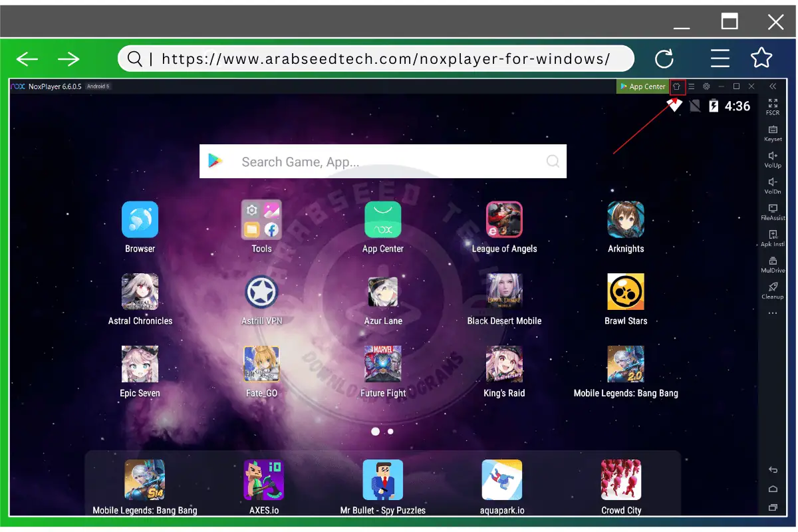The height and width of the screenshot is (532, 798).
Task: Open NoxPlayer settings with the gear icon
Action: (x=706, y=86)
